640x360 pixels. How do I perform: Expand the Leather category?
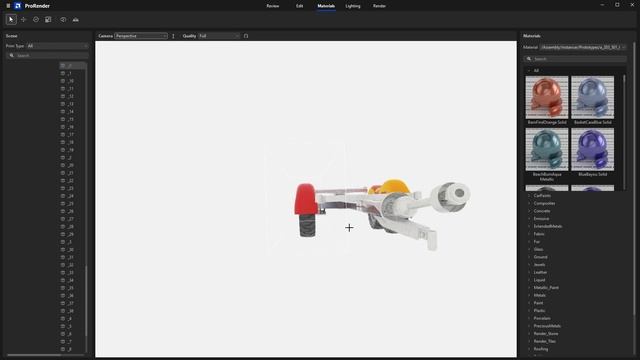point(529,272)
